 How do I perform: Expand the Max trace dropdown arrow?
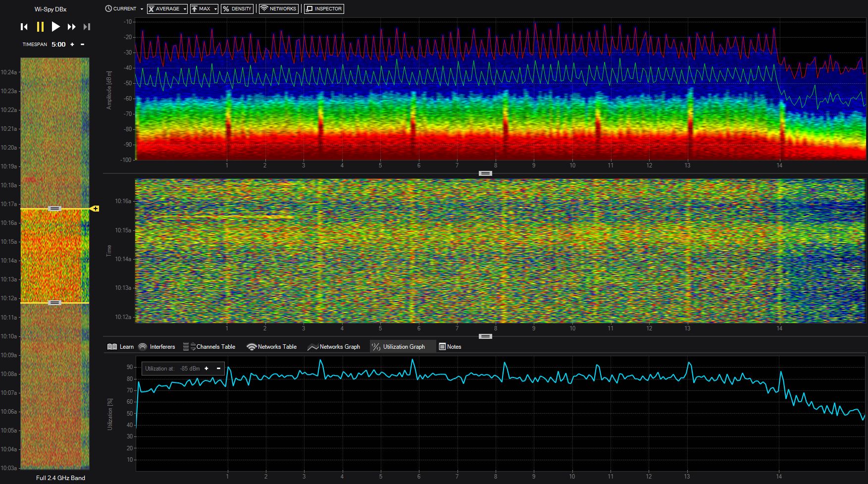[x=215, y=9]
